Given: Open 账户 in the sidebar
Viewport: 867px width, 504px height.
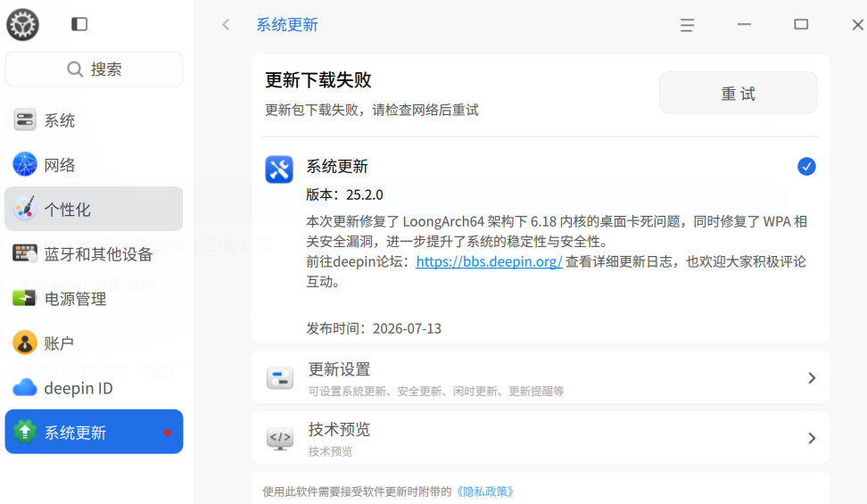Looking at the screenshot, I should pyautogui.click(x=94, y=343).
